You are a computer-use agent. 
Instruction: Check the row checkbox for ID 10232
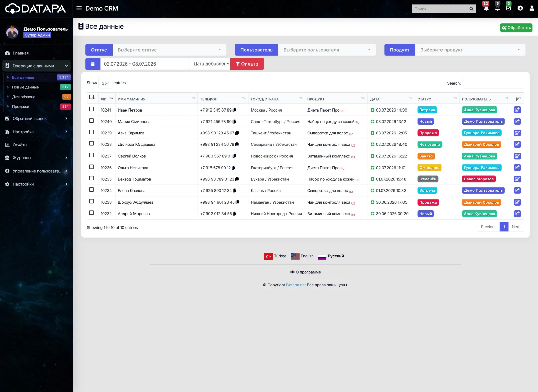pos(91,213)
